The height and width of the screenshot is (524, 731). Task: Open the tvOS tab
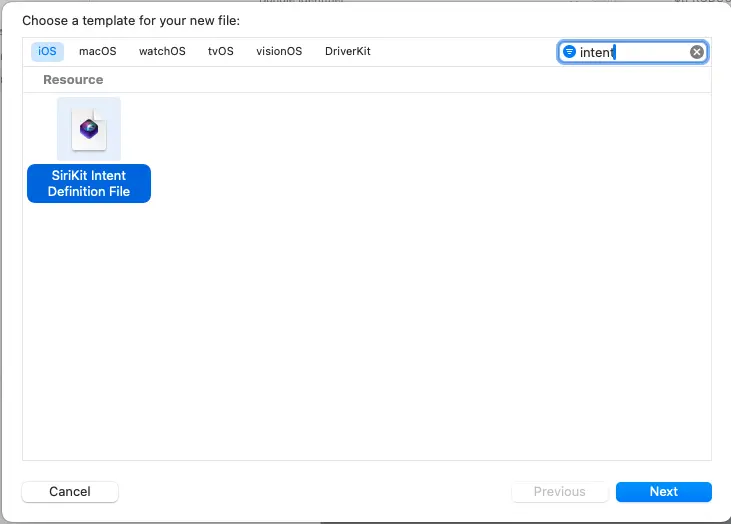click(x=221, y=51)
